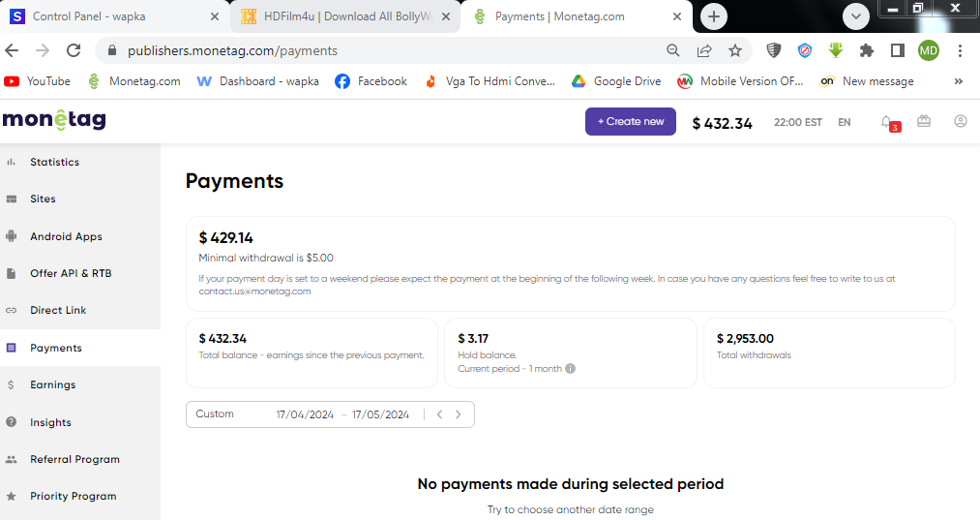Change the EN language selector

[844, 122]
